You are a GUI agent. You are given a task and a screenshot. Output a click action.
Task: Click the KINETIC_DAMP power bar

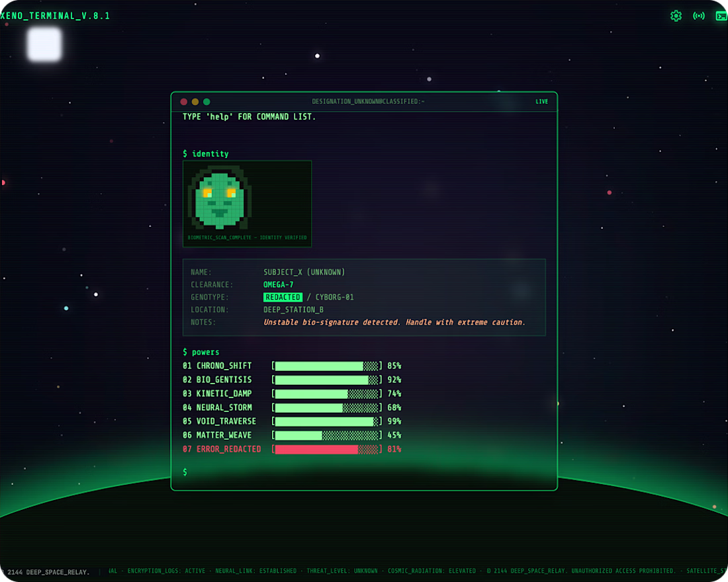click(x=327, y=394)
